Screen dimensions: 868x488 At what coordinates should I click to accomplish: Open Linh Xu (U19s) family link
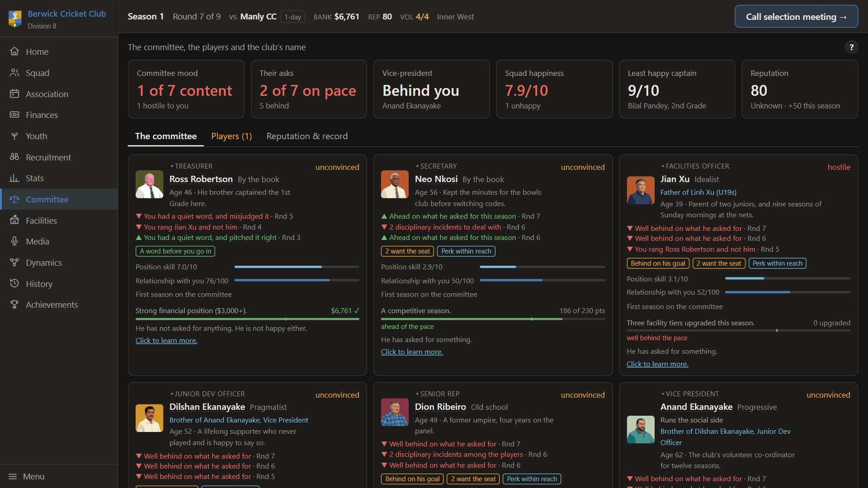click(698, 192)
